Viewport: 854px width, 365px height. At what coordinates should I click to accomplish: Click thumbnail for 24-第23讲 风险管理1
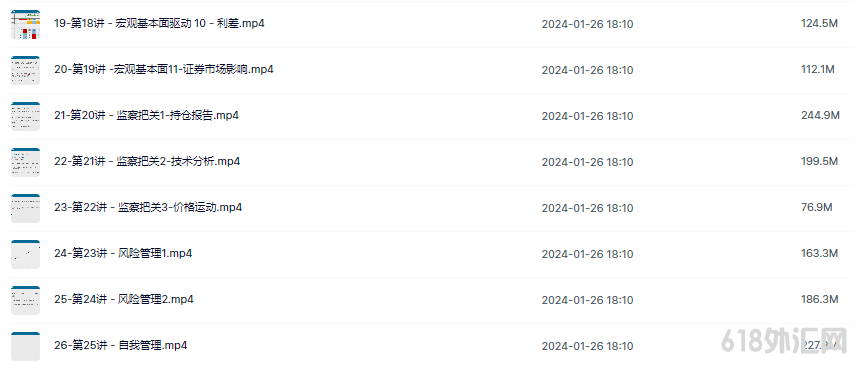point(26,254)
